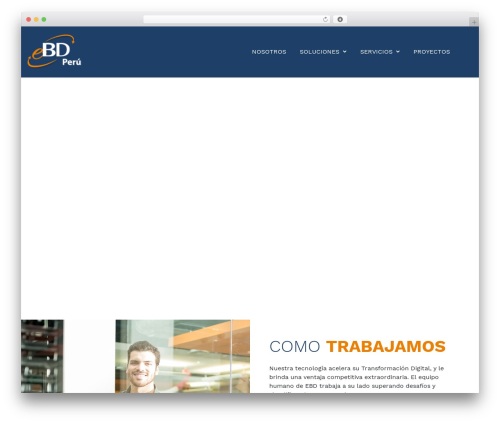Expand the Servicios dropdown chevron
This screenshot has height=423, width=500.
[398, 52]
